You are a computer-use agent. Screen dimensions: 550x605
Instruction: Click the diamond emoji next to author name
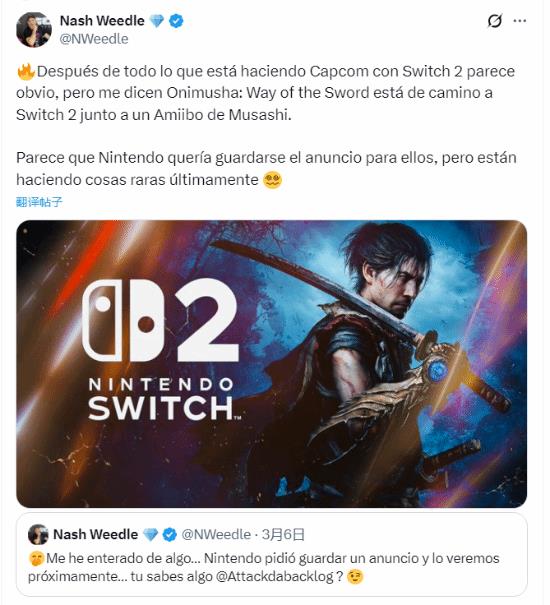point(156,21)
